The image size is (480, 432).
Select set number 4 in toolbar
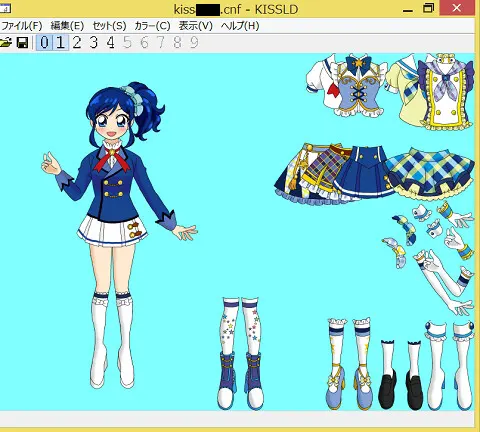111,43
